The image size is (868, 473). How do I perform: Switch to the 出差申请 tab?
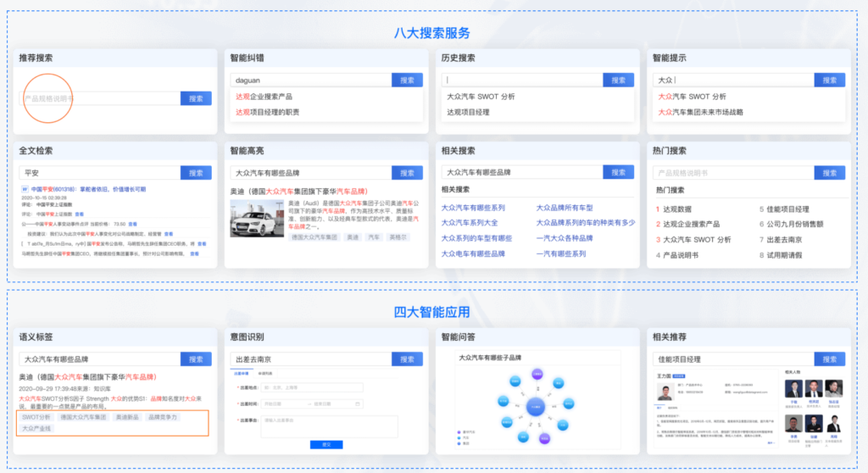click(241, 373)
